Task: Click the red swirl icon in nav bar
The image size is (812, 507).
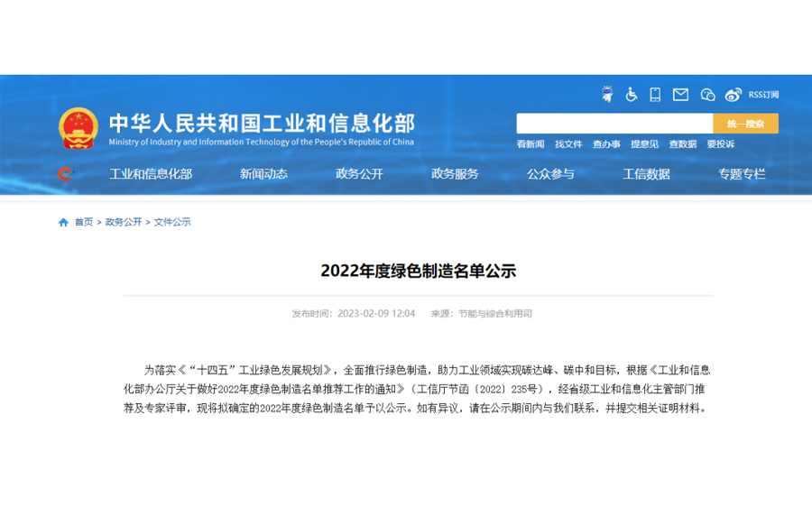Action: coord(65,173)
